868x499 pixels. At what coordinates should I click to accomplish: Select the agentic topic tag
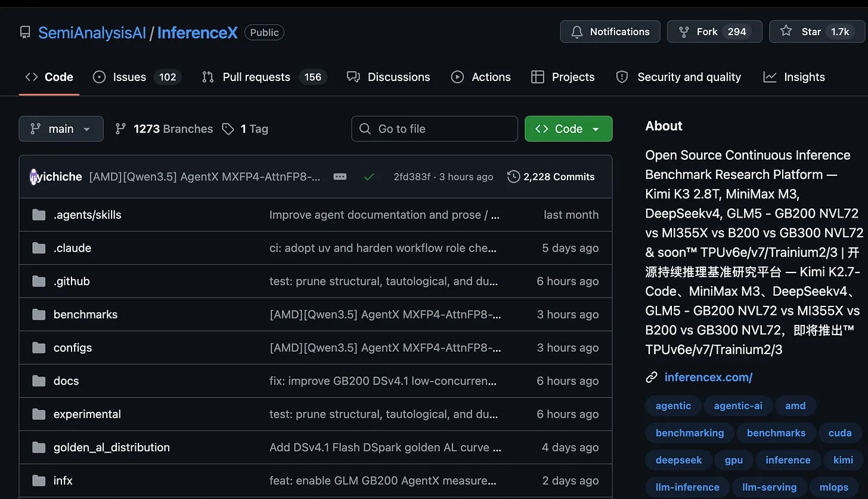tap(673, 406)
